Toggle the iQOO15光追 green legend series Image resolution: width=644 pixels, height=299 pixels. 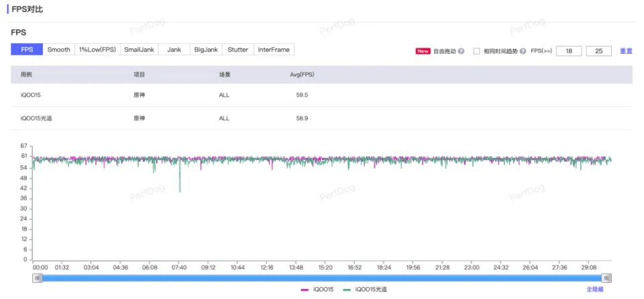[365, 290]
